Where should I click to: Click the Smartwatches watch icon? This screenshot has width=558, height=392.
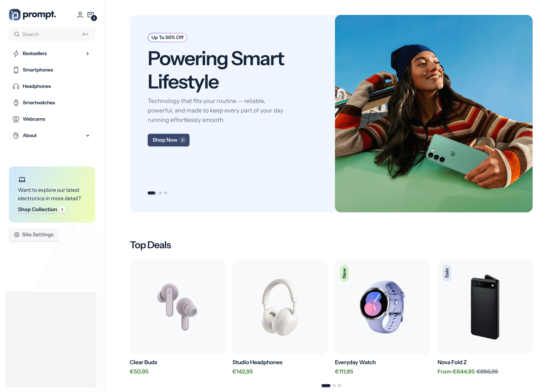click(x=16, y=103)
